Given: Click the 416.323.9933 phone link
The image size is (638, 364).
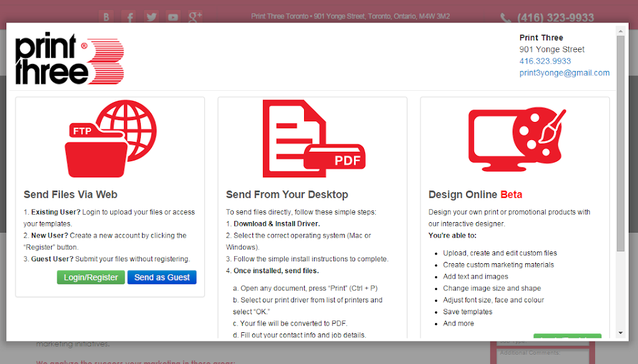Looking at the screenshot, I should coord(545,61).
